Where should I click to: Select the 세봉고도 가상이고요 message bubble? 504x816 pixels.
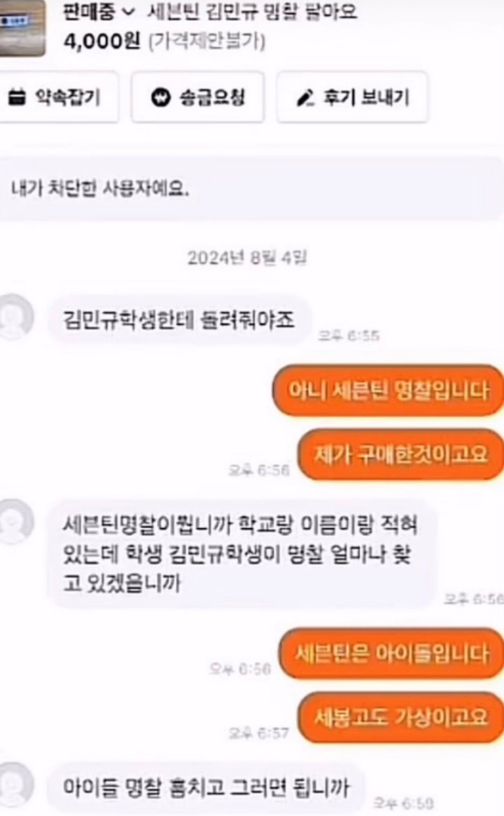(401, 717)
